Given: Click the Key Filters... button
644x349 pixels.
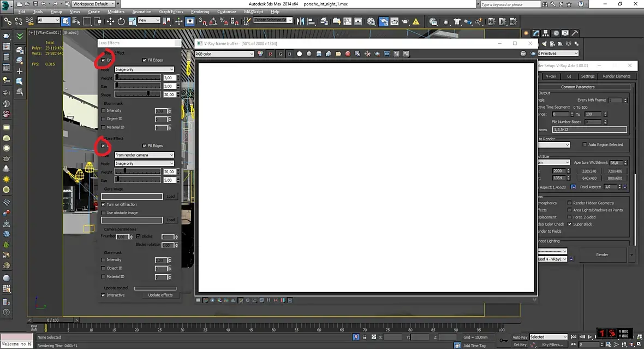Looking at the screenshot, I should click(x=552, y=345).
